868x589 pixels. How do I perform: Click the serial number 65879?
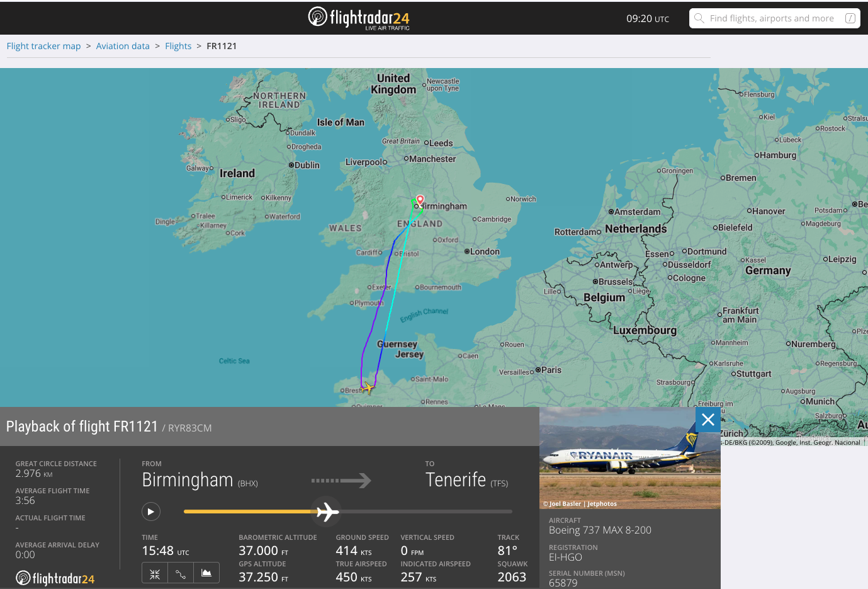563,583
